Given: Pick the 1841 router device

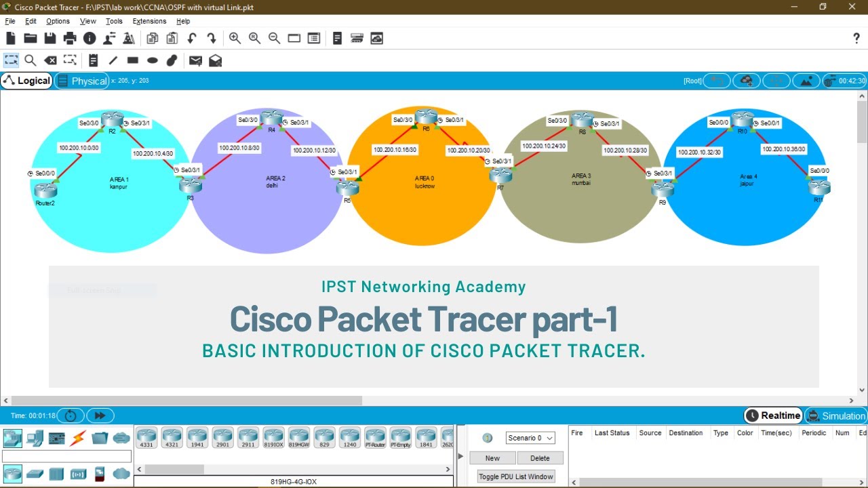Looking at the screenshot, I should 426,438.
